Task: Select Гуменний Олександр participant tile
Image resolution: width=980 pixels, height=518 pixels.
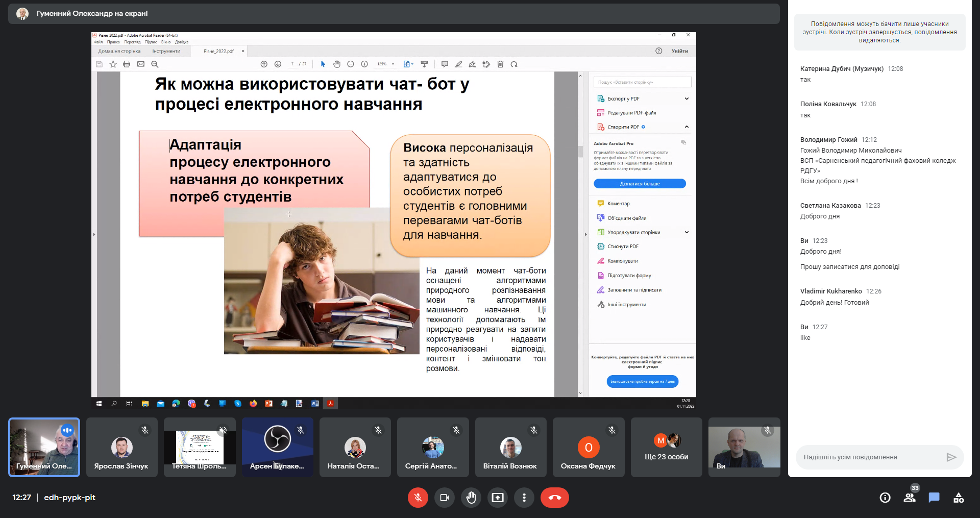Action: [44, 448]
